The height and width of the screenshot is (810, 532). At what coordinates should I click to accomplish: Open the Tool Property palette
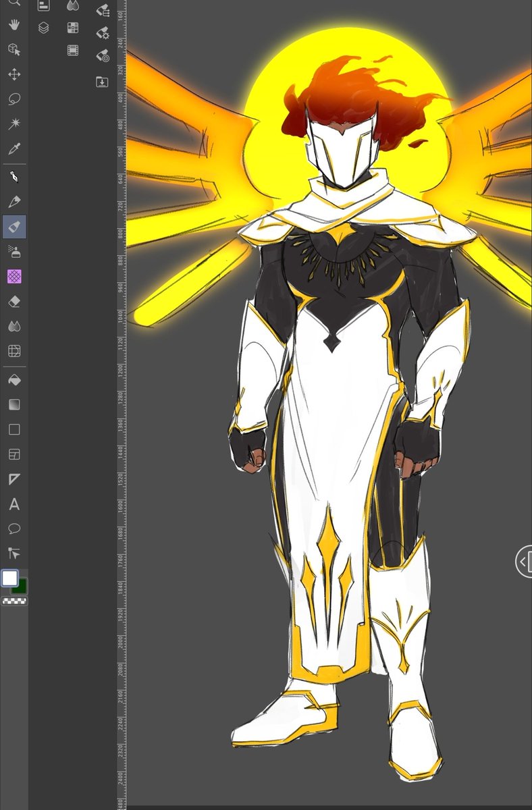tap(102, 32)
